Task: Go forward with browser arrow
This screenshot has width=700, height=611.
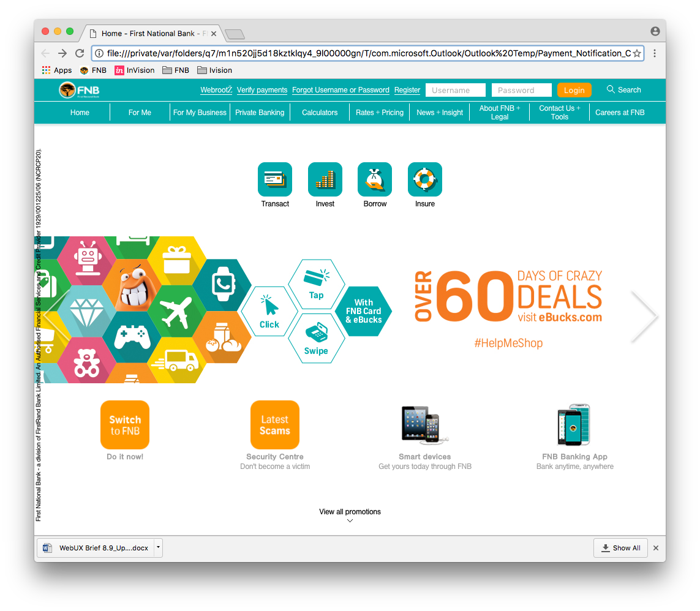Action: [x=62, y=53]
